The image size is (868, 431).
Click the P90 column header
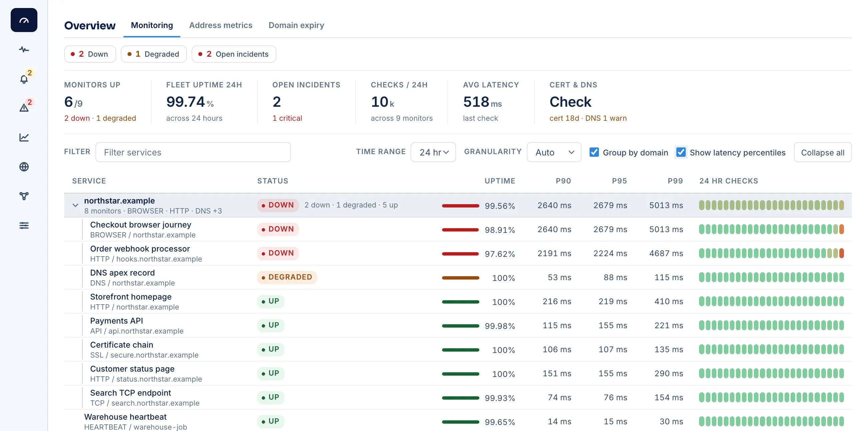[x=564, y=181]
